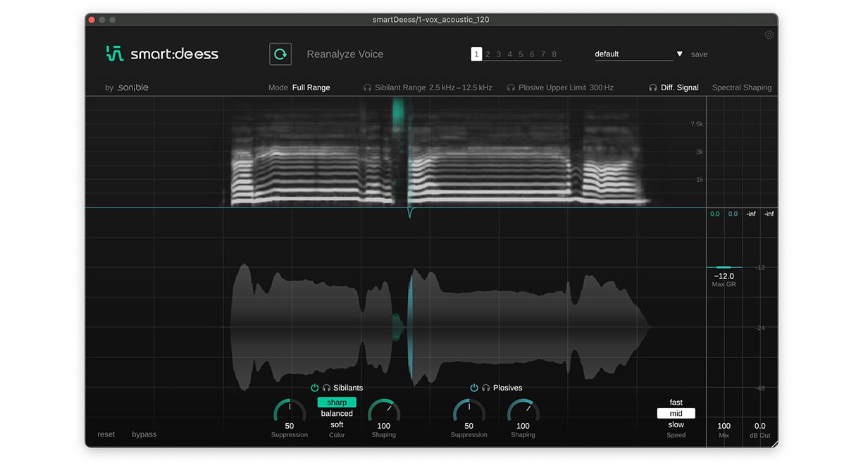Select preset slot 3
This screenshot has width=868, height=466.
point(499,54)
